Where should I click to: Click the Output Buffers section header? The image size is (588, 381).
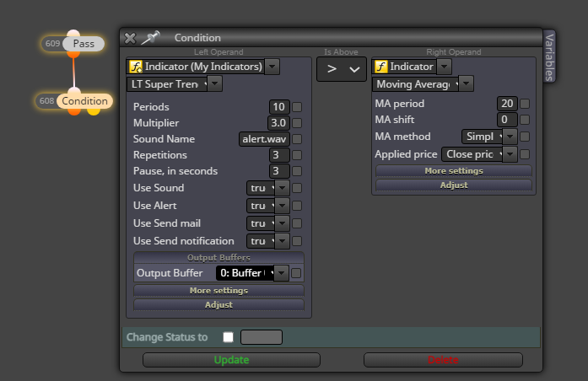point(218,258)
